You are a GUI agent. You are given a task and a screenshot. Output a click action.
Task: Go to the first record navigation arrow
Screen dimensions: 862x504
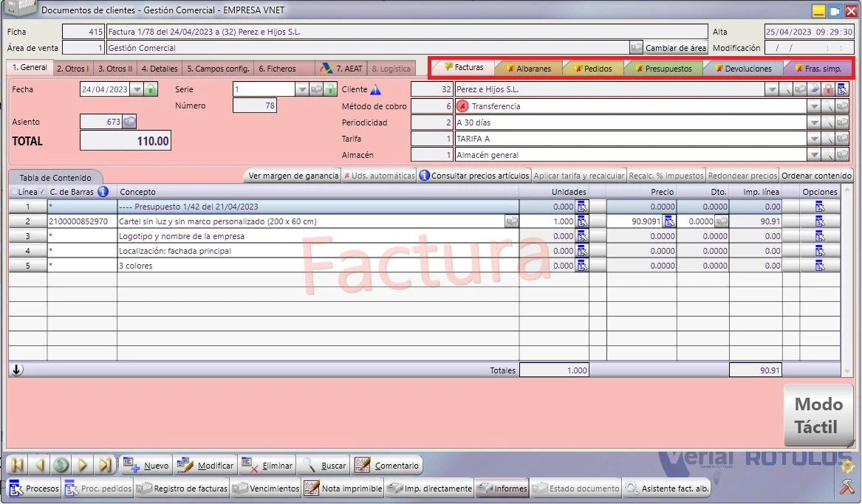coord(17,465)
